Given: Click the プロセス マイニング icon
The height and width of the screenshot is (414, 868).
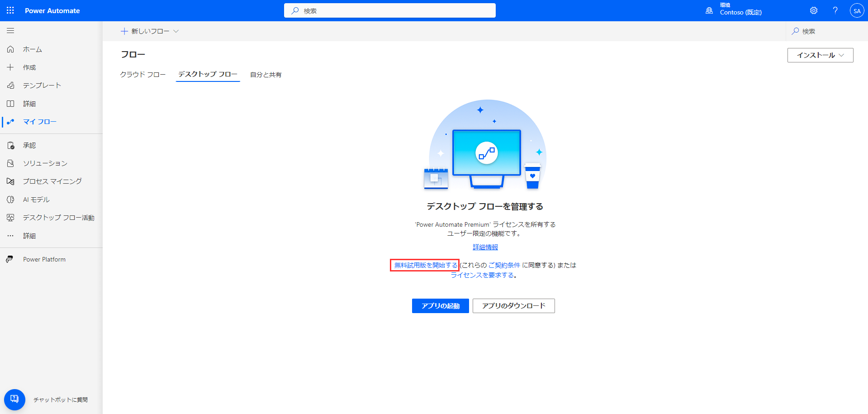Looking at the screenshot, I should click(10, 181).
